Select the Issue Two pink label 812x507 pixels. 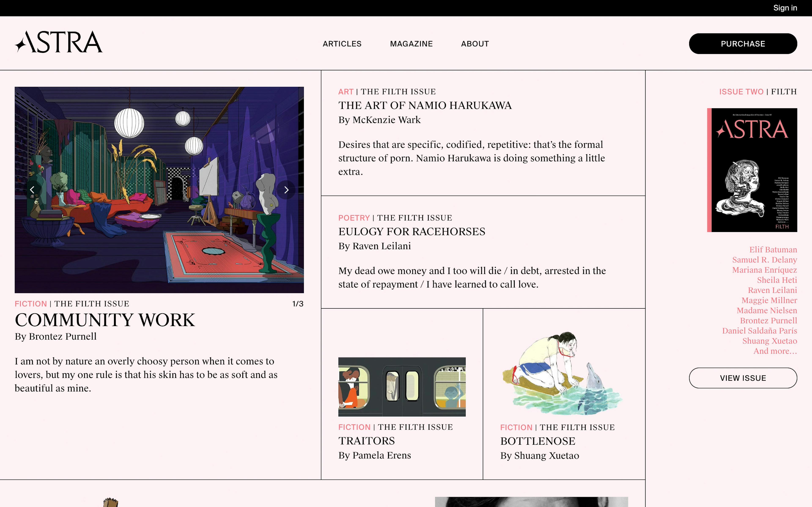tap(741, 92)
